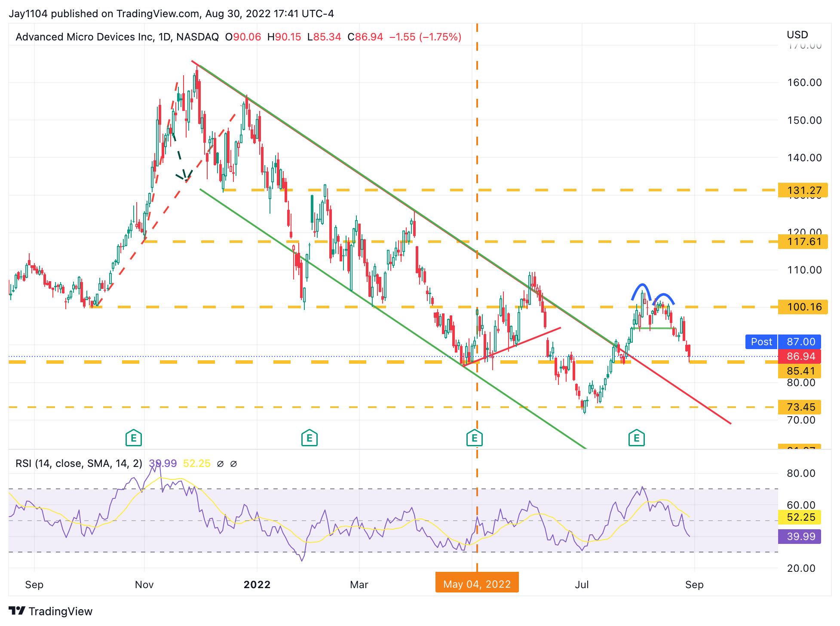
Task: Click the earnings E marker near August
Action: click(x=637, y=438)
